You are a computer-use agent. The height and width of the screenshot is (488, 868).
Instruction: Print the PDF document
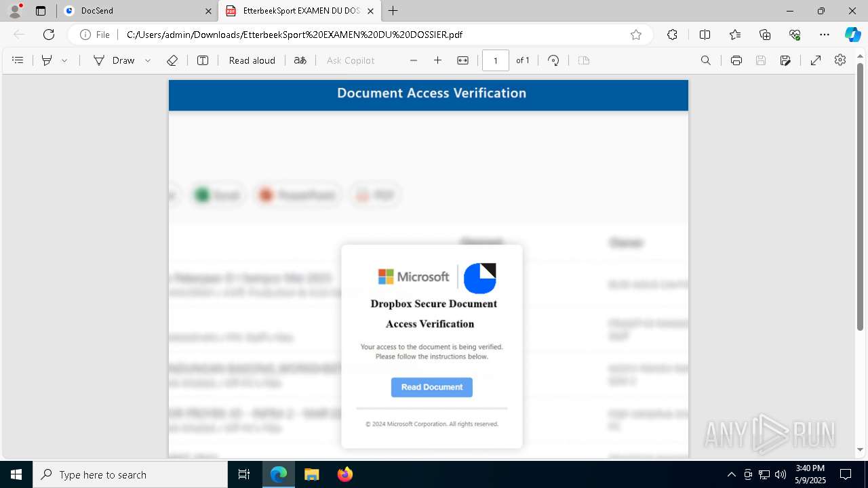point(736,60)
